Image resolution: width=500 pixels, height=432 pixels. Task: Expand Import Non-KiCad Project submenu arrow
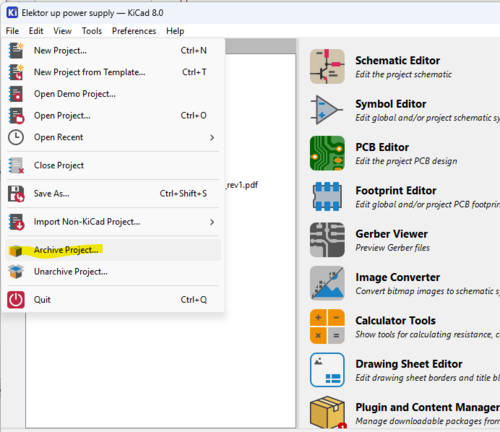212,222
